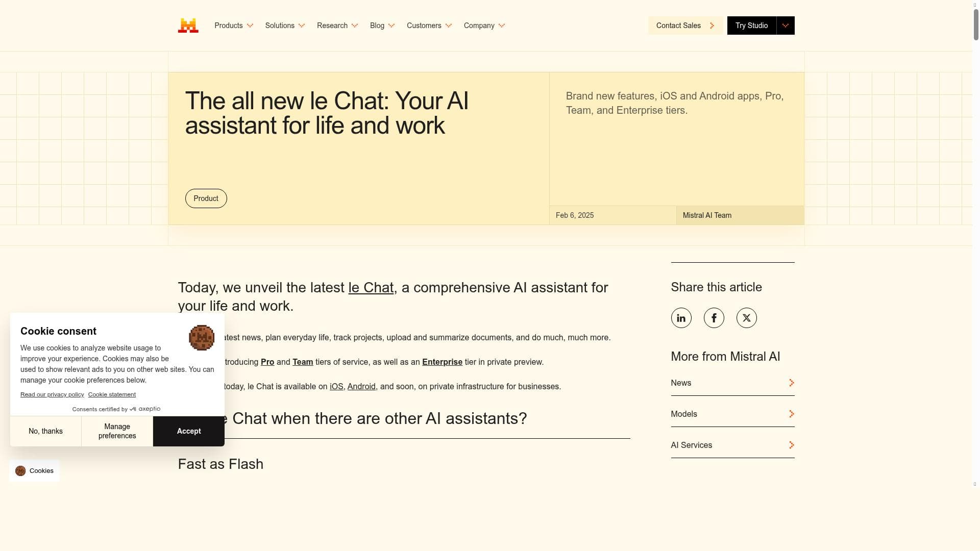
Task: Click the arrow beside News
Action: click(x=791, y=383)
